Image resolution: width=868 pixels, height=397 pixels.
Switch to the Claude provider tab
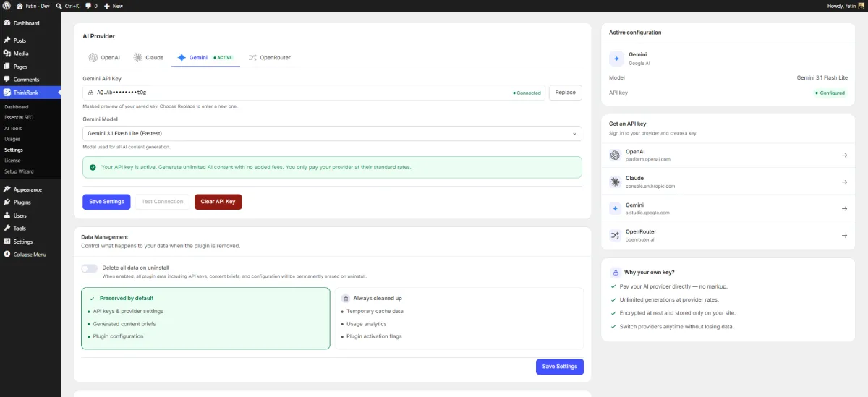click(149, 57)
